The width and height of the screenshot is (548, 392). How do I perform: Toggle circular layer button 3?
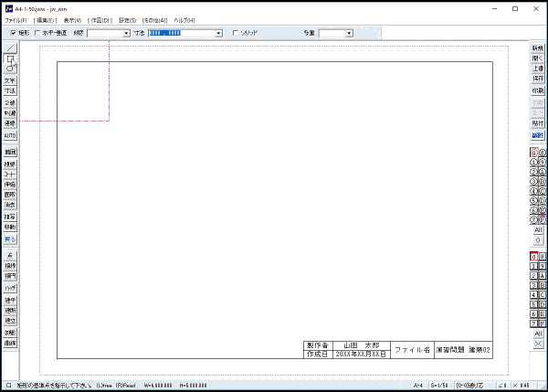533,182
